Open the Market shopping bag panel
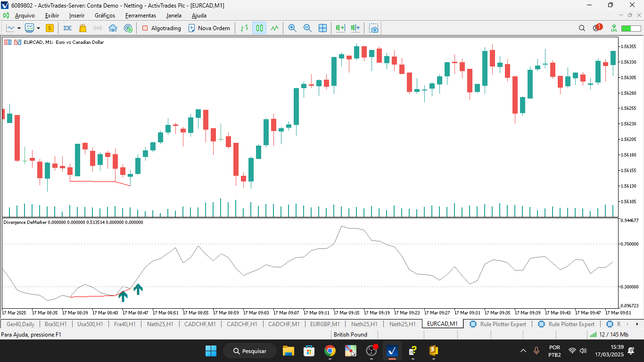This screenshot has height=362, width=644. [x=82, y=28]
